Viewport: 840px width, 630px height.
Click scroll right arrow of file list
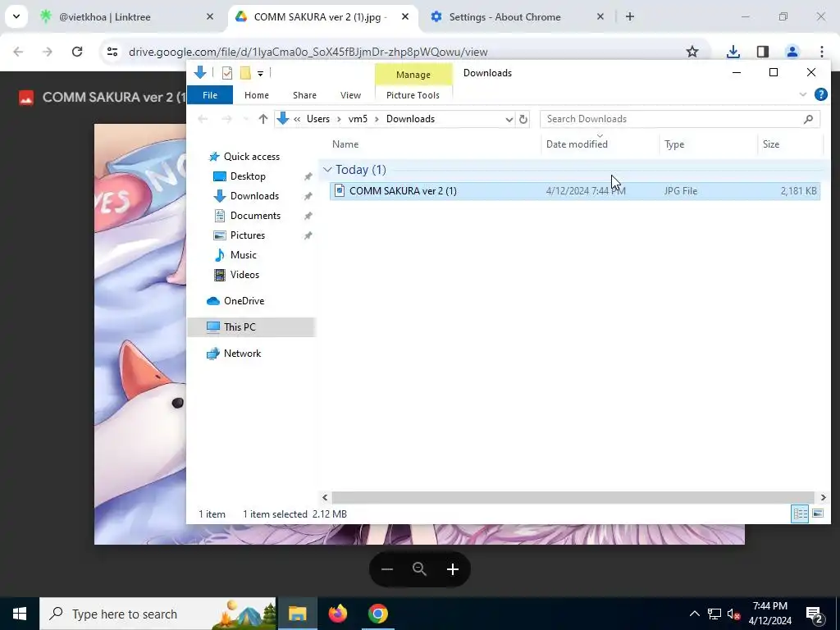pos(823,498)
